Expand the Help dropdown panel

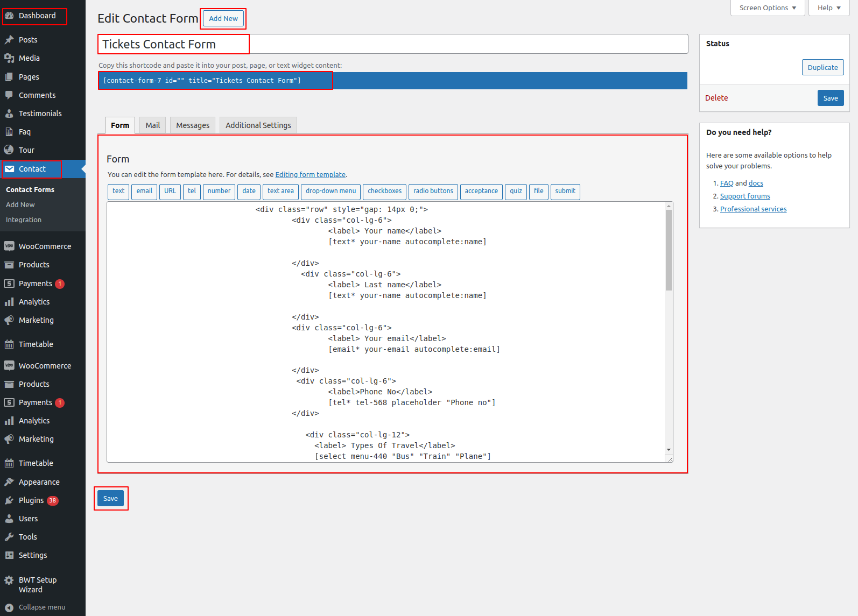click(x=828, y=8)
